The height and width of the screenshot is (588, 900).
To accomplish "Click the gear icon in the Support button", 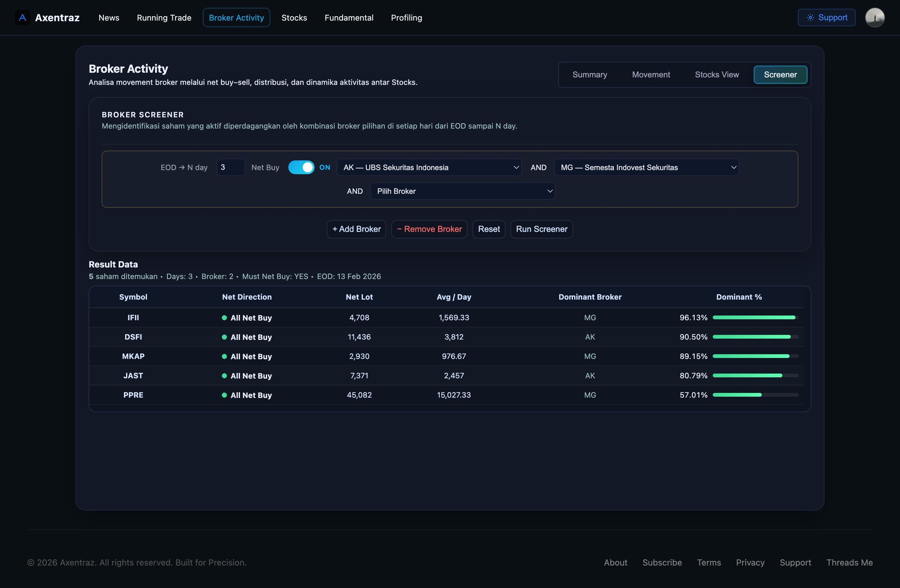I will [810, 17].
